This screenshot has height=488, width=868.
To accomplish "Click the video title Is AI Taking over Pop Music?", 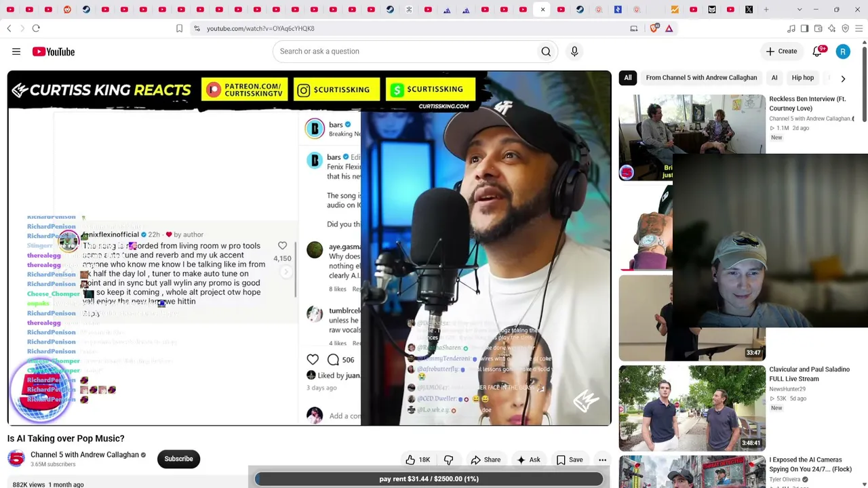I will click(66, 439).
